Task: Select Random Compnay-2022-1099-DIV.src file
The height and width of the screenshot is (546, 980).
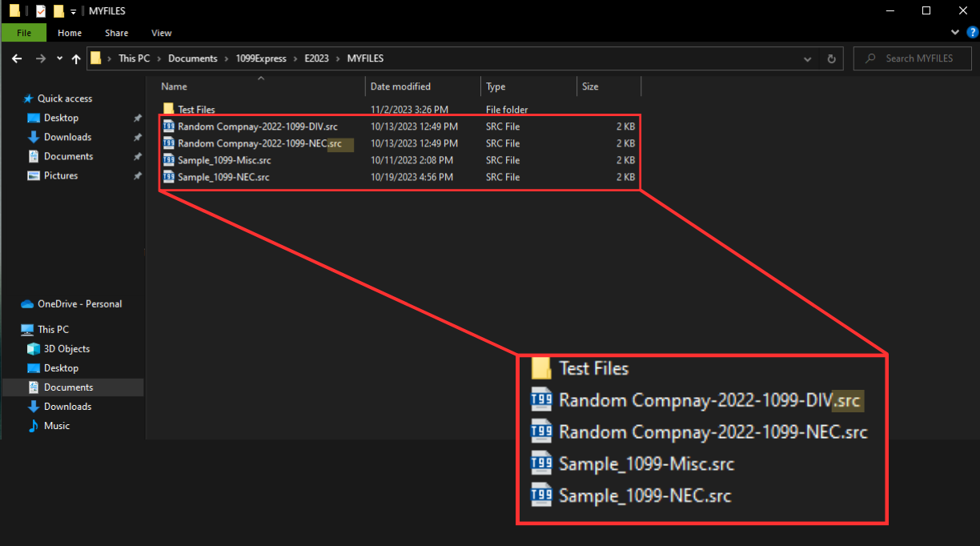Action: [x=257, y=126]
